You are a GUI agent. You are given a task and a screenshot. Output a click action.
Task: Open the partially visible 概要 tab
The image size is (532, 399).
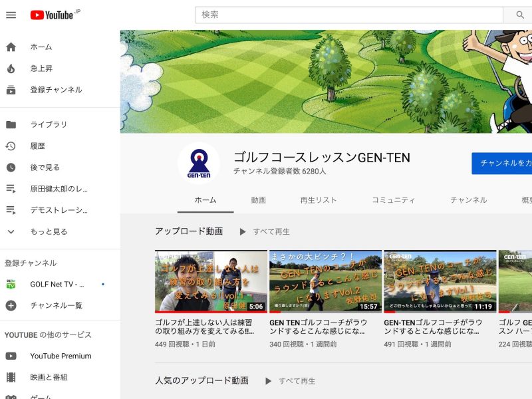pos(527,200)
